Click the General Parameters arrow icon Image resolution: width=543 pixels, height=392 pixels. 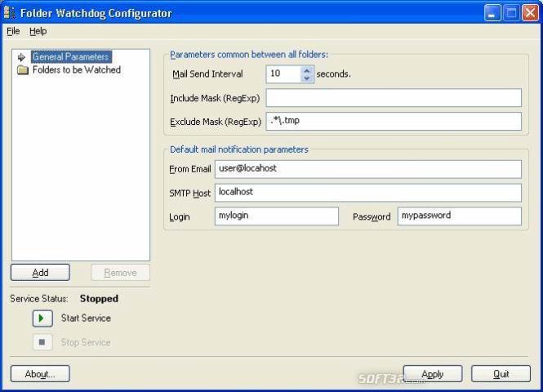21,57
